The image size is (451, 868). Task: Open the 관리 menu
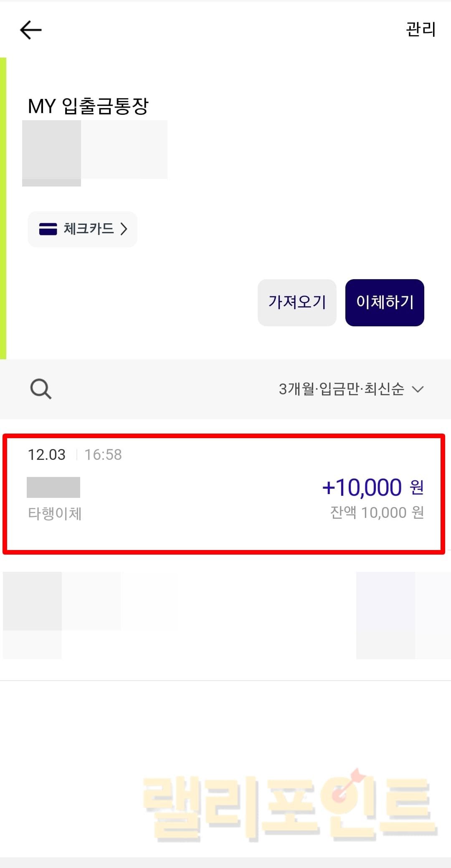[x=421, y=30]
